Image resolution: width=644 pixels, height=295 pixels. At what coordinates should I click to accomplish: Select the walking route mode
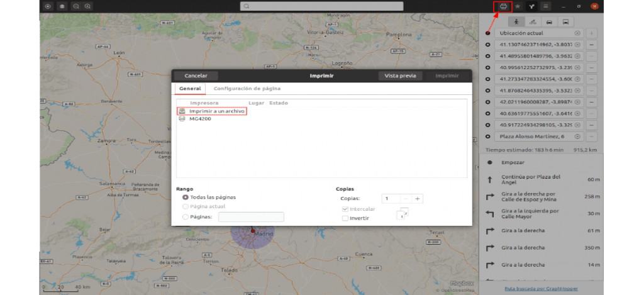[x=516, y=22]
